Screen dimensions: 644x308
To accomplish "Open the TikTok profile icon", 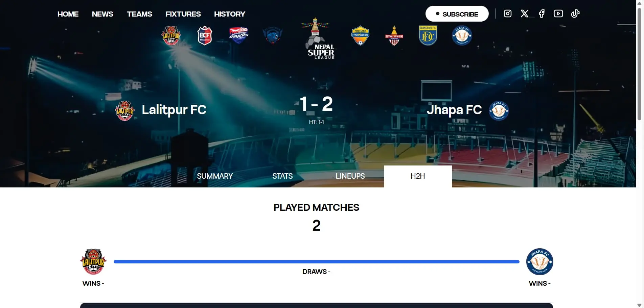I will click(575, 14).
